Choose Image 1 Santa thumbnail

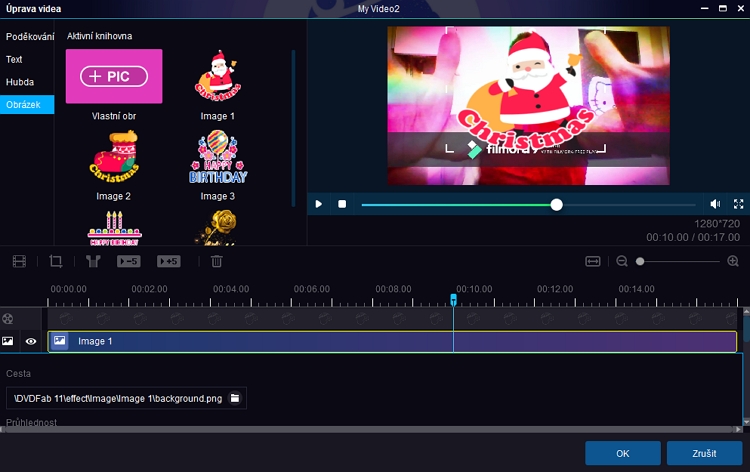[x=218, y=76]
